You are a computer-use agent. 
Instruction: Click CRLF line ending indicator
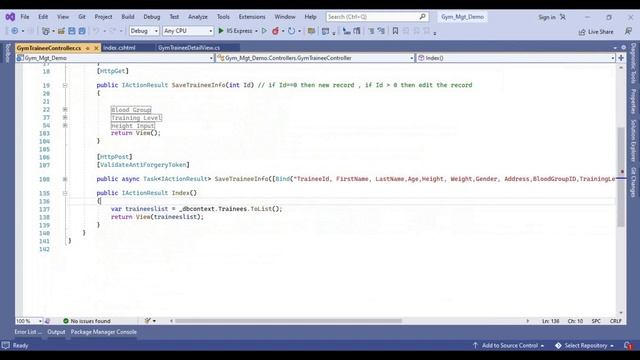[616, 321]
